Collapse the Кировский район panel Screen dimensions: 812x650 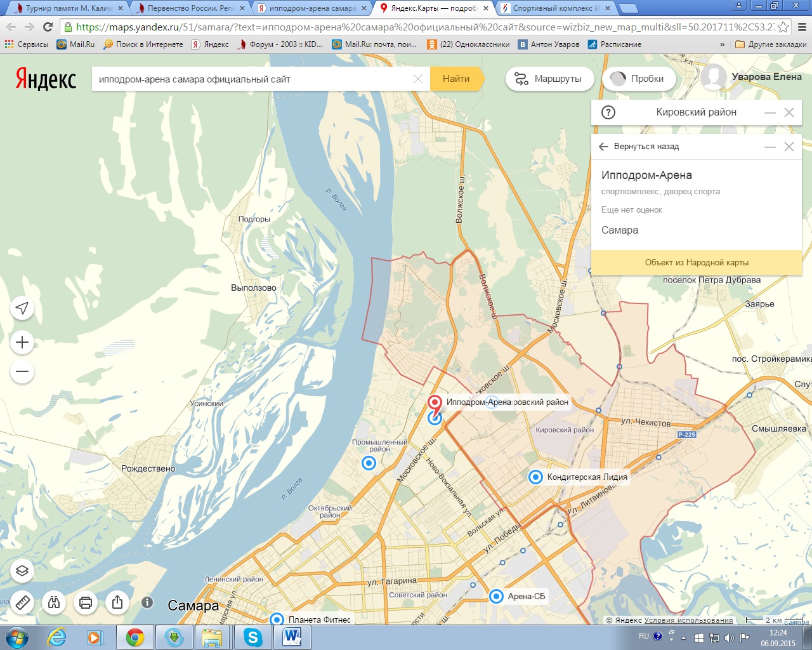tap(770, 112)
